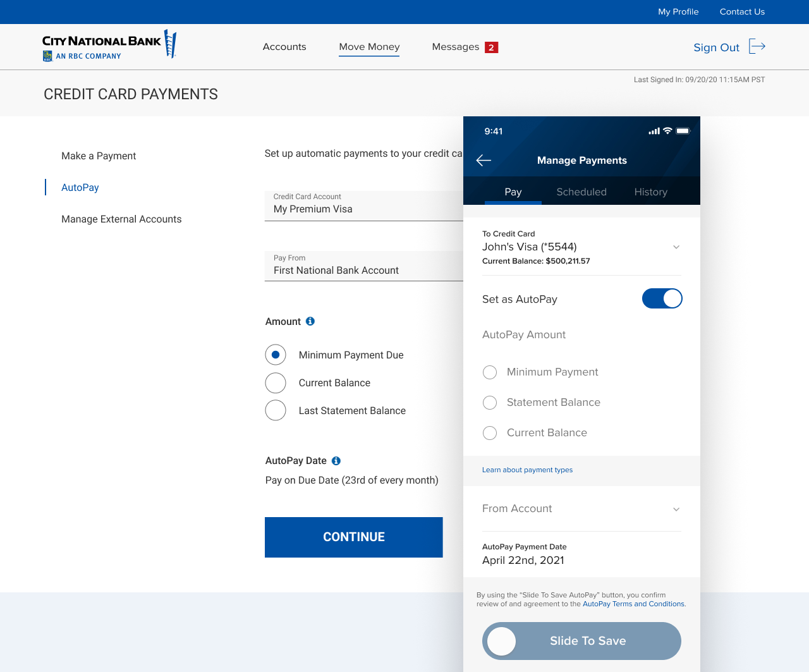Click the info icon beside Amount

coord(310,321)
